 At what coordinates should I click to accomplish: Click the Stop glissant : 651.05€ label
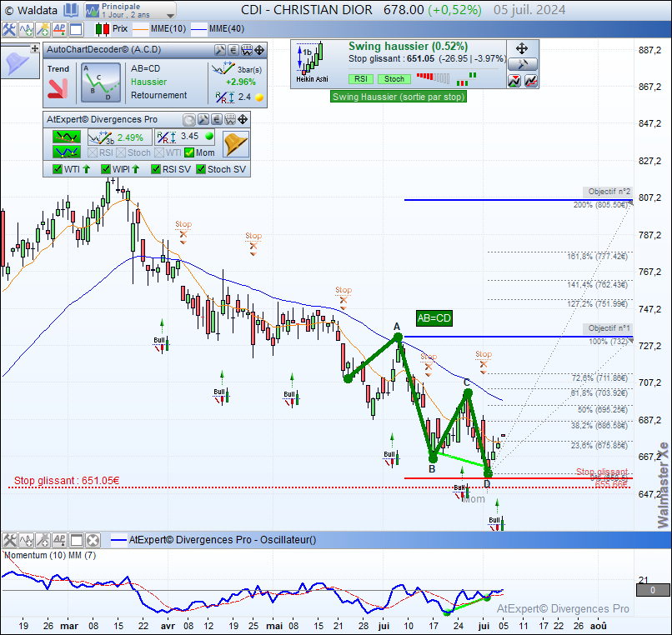pos(67,481)
